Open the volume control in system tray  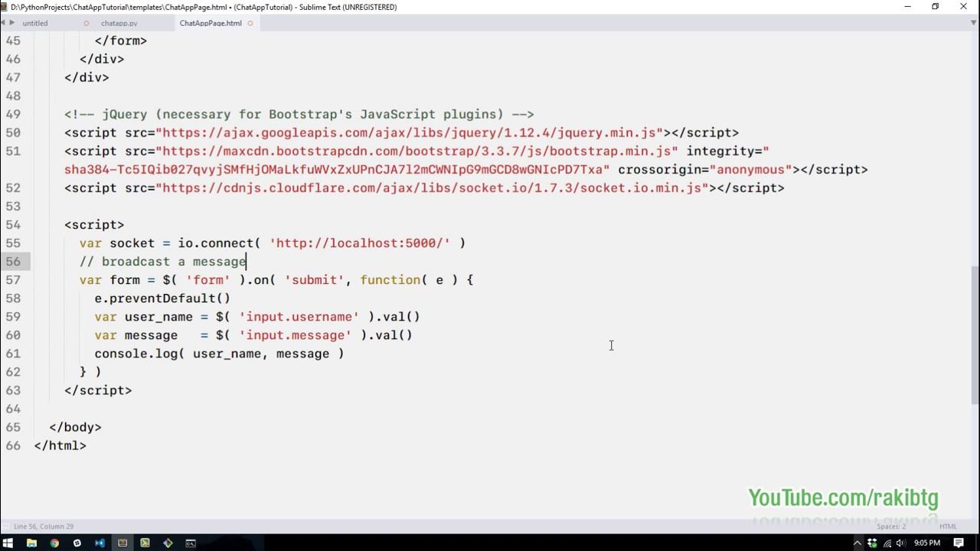tap(900, 543)
